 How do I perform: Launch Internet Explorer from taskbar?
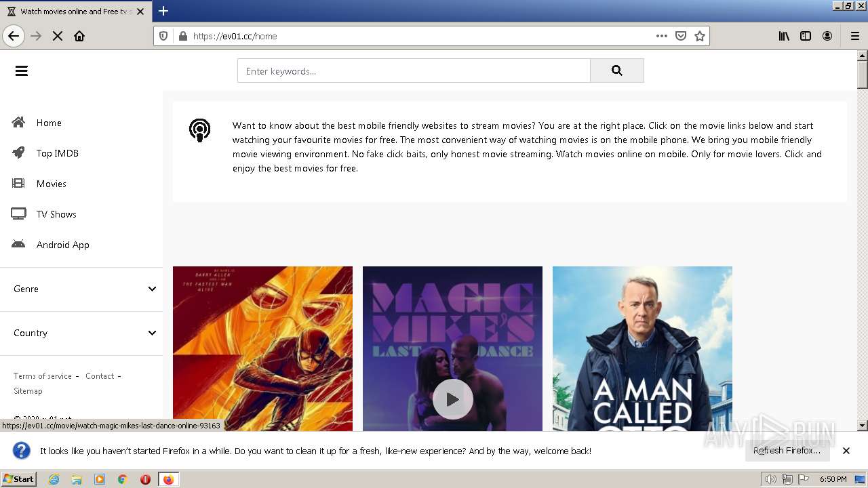click(x=54, y=479)
